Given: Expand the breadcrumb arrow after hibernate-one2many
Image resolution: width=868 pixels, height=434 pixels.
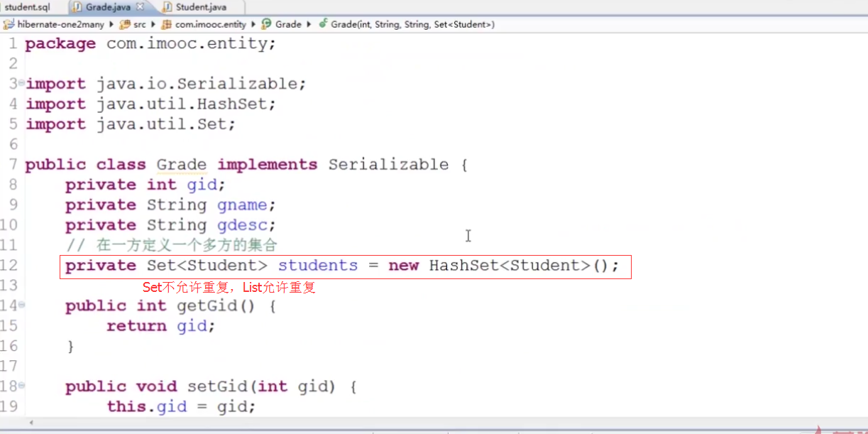Looking at the screenshot, I should click(x=111, y=24).
